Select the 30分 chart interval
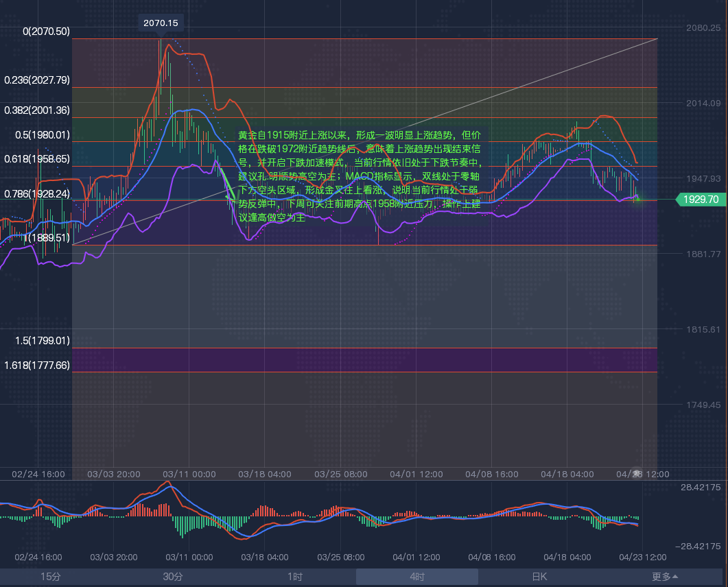The width and height of the screenshot is (728, 587). 173,577
